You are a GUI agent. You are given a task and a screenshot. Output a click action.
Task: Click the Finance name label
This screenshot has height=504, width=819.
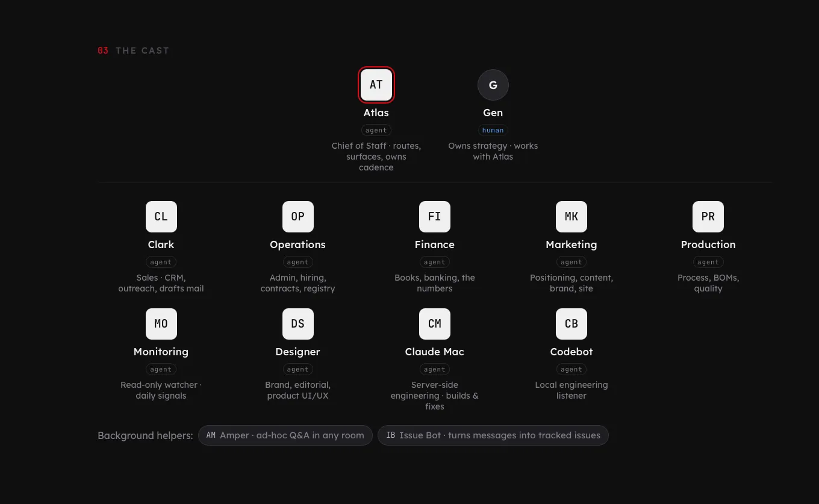click(x=435, y=244)
